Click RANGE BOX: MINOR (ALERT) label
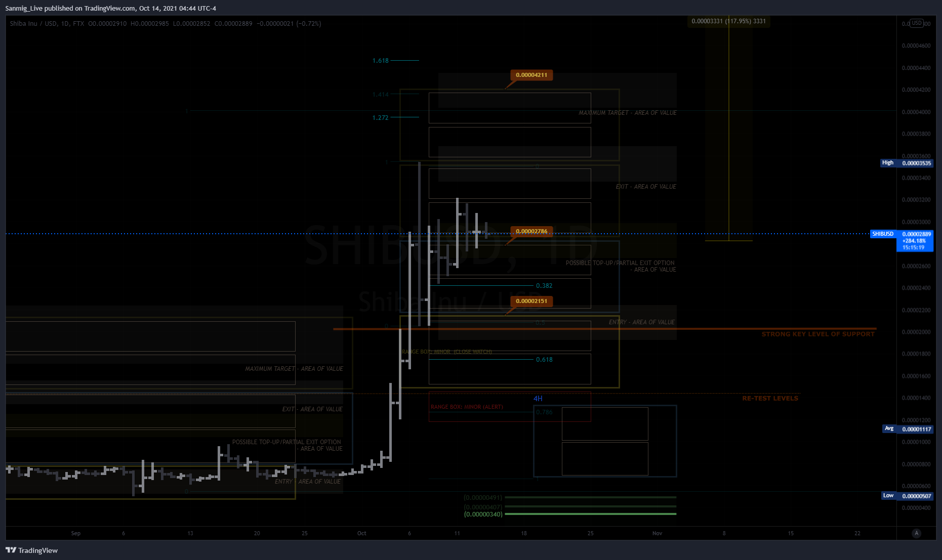Image resolution: width=942 pixels, height=560 pixels. [467, 407]
